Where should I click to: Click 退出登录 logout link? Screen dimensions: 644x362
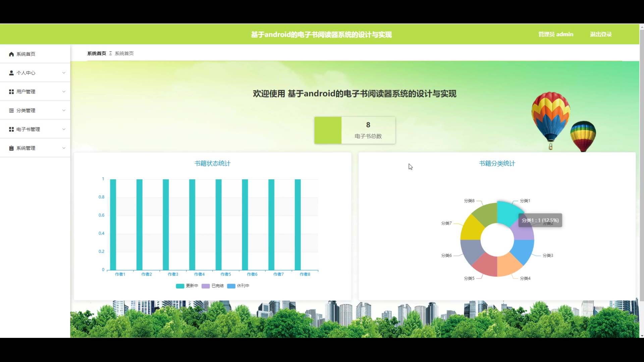(x=601, y=34)
